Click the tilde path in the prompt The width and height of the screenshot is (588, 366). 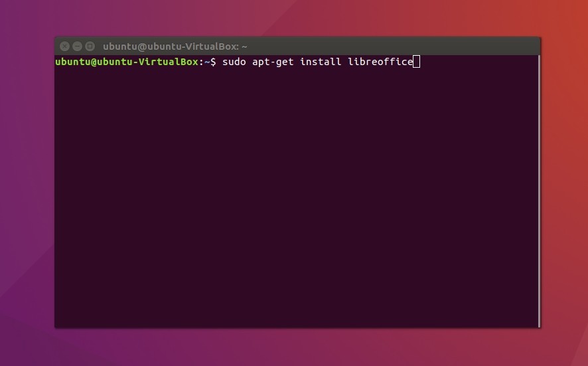(207, 62)
